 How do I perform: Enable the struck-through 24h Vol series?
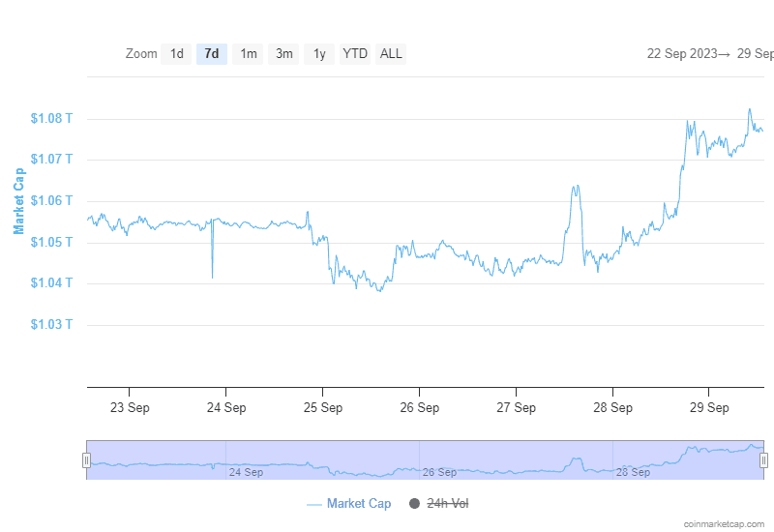[x=448, y=504]
